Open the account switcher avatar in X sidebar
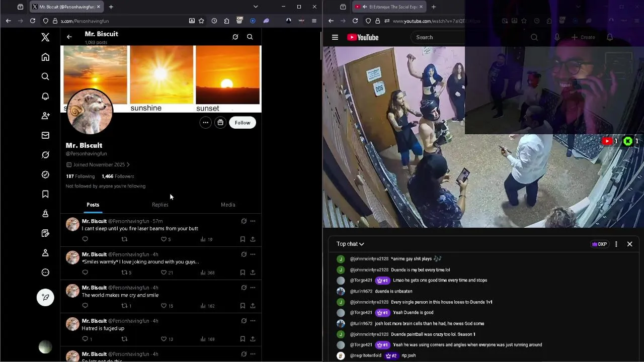644x362 pixels. pos(45,347)
